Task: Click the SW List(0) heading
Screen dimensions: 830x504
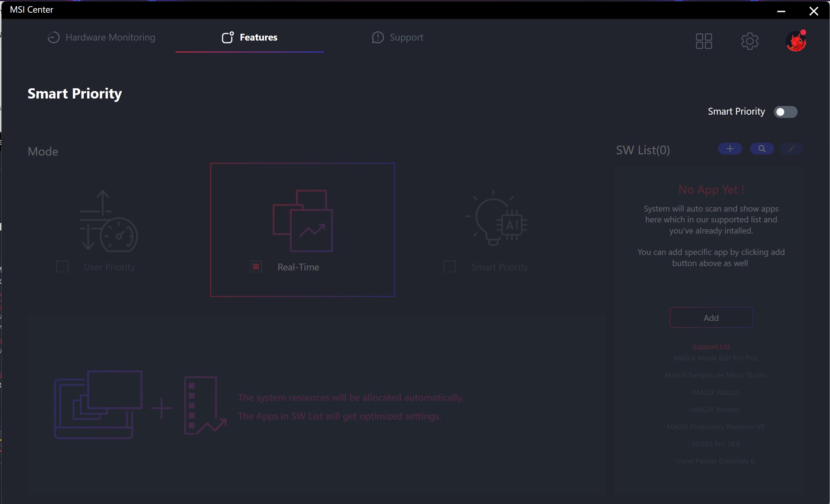Action: (x=643, y=150)
